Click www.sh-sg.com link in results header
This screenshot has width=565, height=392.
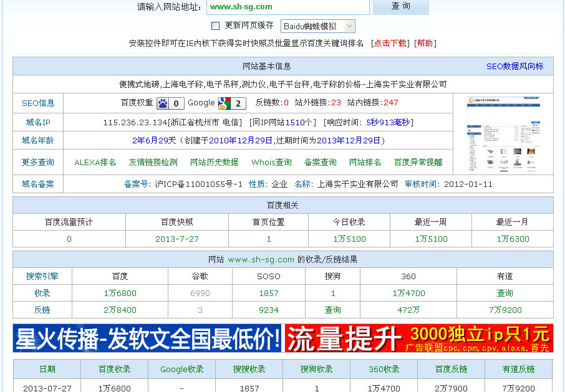pyautogui.click(x=261, y=259)
